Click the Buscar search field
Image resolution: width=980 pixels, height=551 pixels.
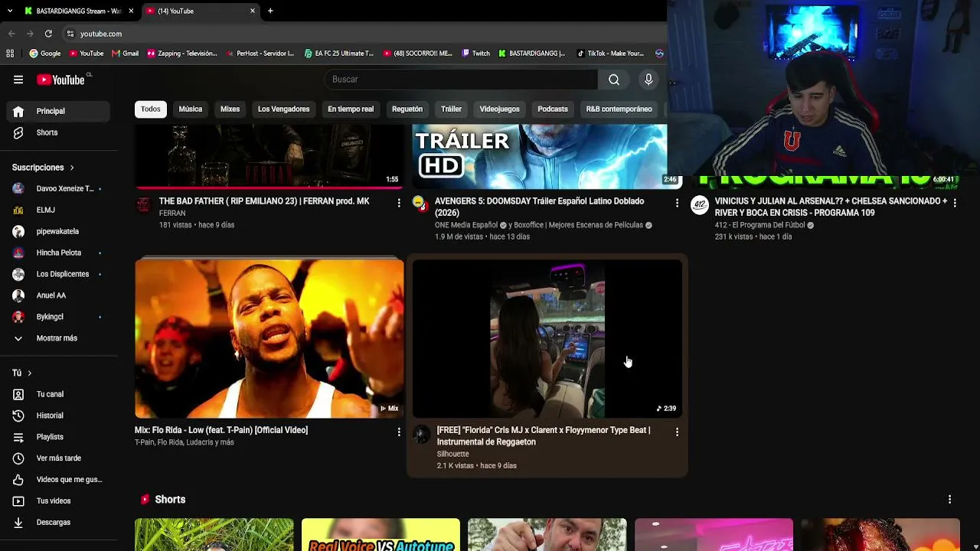tap(460, 80)
